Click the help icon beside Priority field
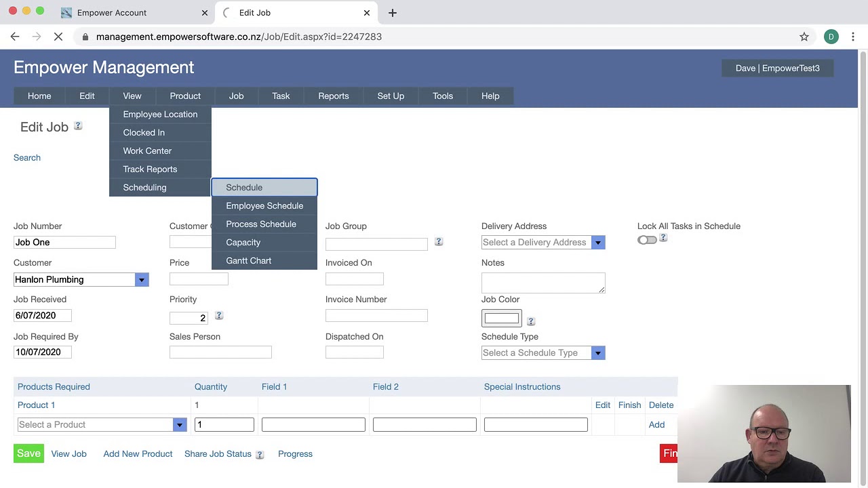Screen dimensions: 868x488 click(x=219, y=315)
